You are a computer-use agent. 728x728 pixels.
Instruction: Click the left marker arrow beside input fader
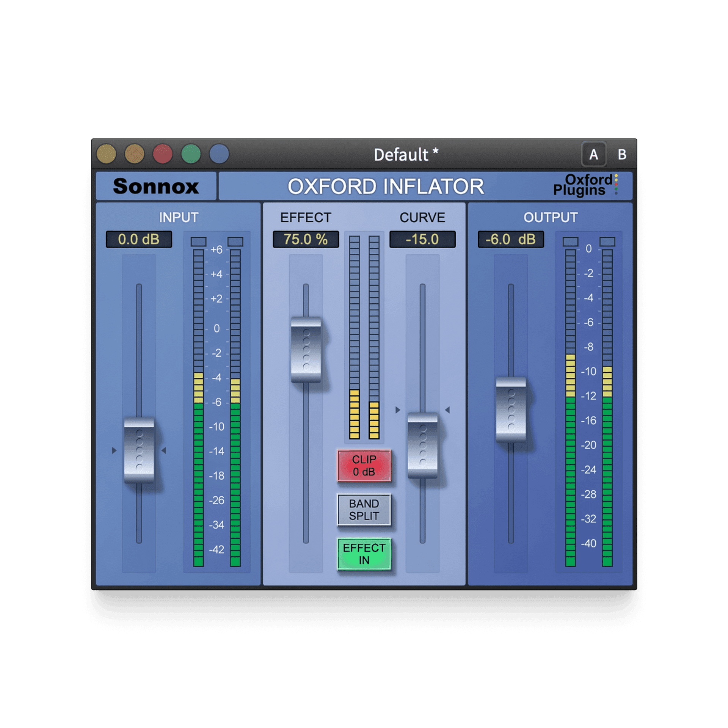point(114,450)
